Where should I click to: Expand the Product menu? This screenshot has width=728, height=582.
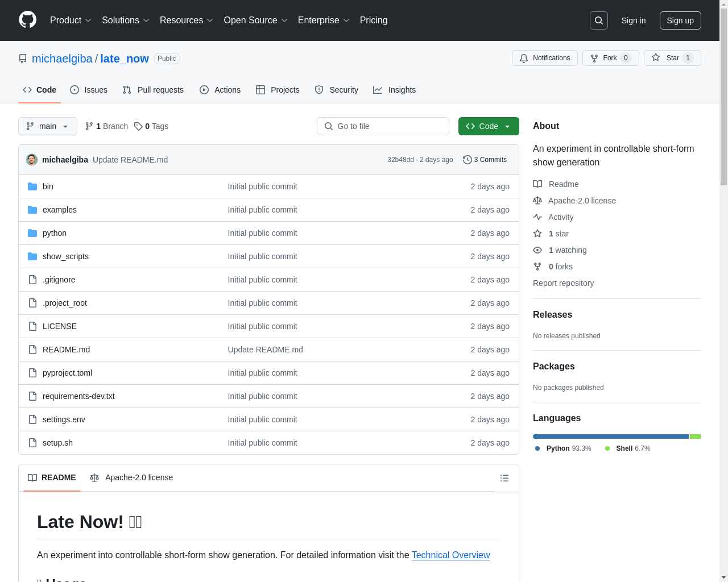[71, 20]
